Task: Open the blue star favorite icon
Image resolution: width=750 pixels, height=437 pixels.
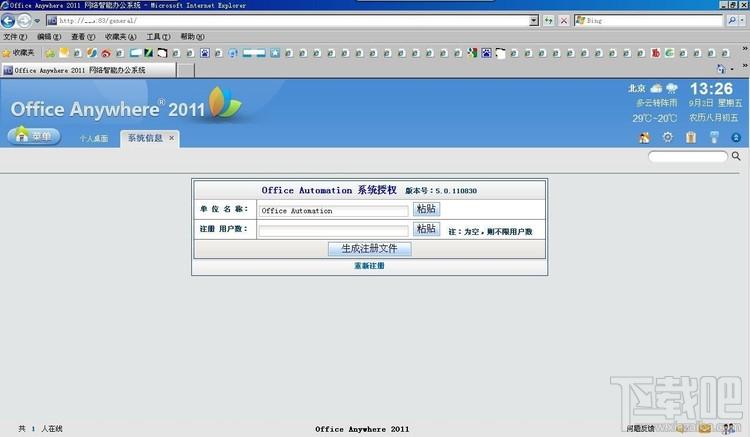Action: click(x=275, y=53)
